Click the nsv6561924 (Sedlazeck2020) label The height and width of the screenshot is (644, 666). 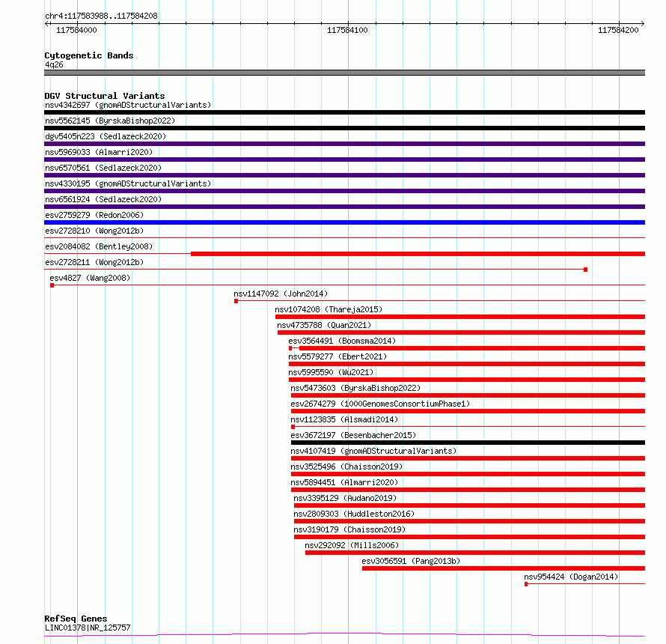pos(103,199)
